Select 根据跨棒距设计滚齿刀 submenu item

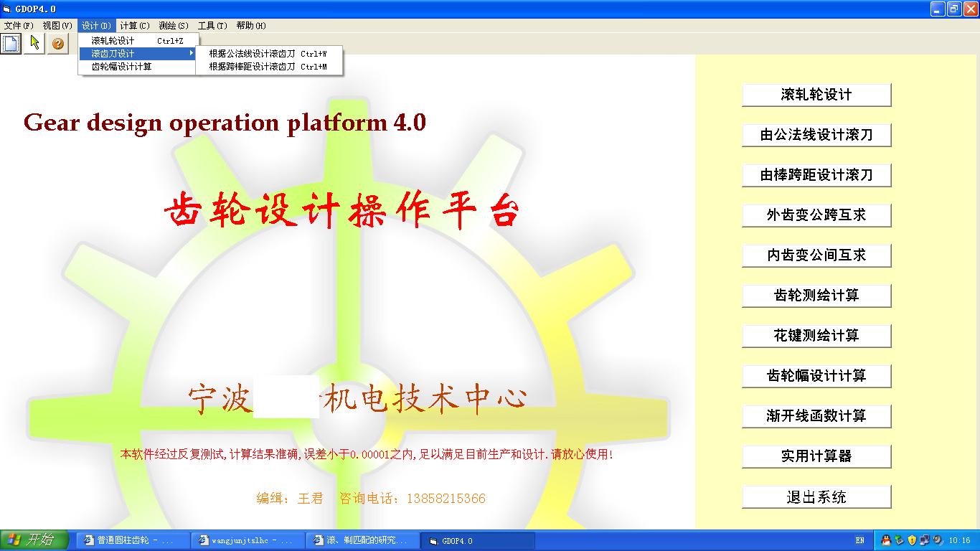point(270,67)
